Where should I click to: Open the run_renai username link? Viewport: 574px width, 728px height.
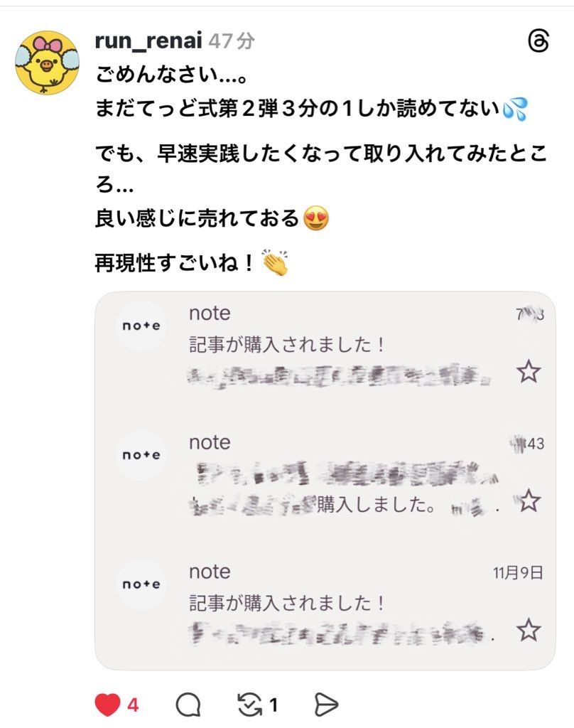pos(149,41)
